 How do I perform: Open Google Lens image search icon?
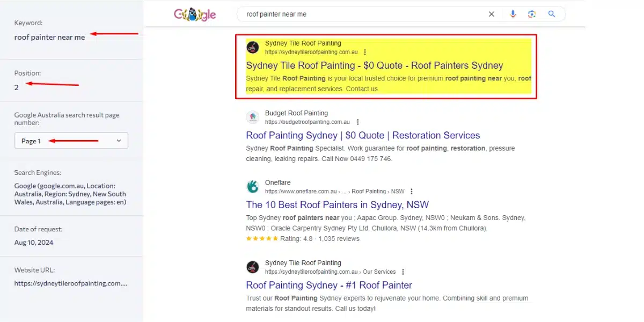[532, 14]
